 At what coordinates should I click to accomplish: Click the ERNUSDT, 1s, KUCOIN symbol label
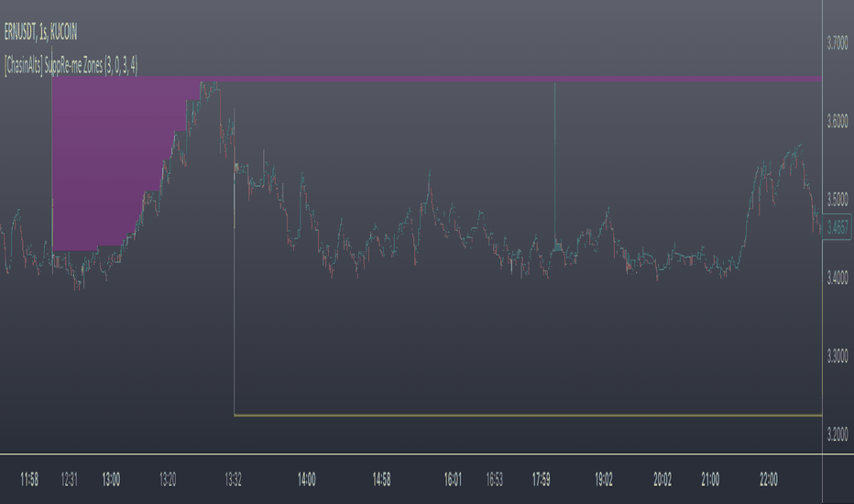point(40,33)
